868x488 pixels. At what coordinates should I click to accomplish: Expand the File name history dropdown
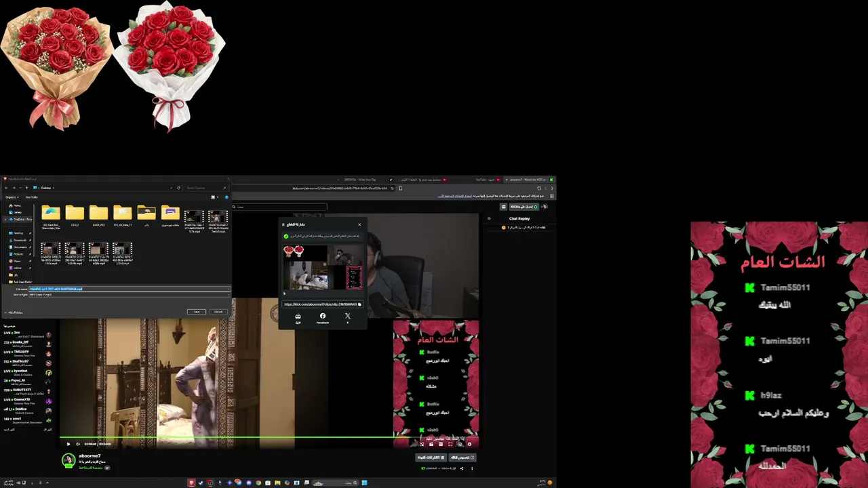(x=228, y=289)
